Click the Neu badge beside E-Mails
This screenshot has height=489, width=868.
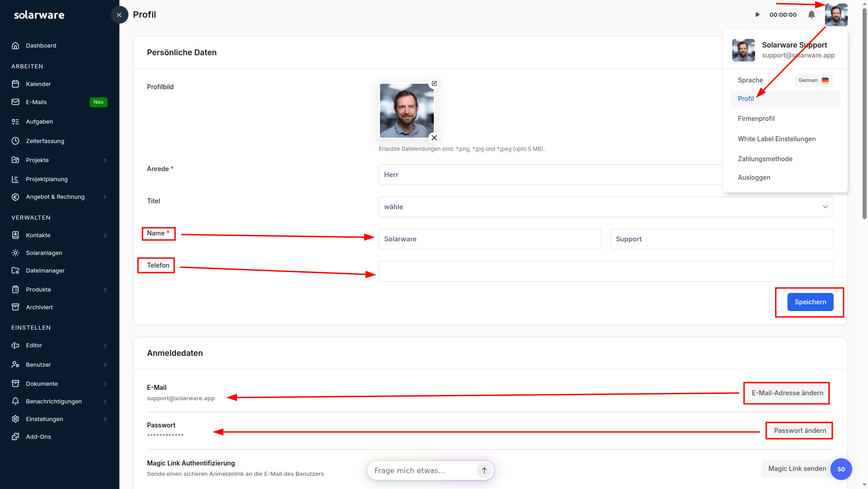(x=99, y=102)
